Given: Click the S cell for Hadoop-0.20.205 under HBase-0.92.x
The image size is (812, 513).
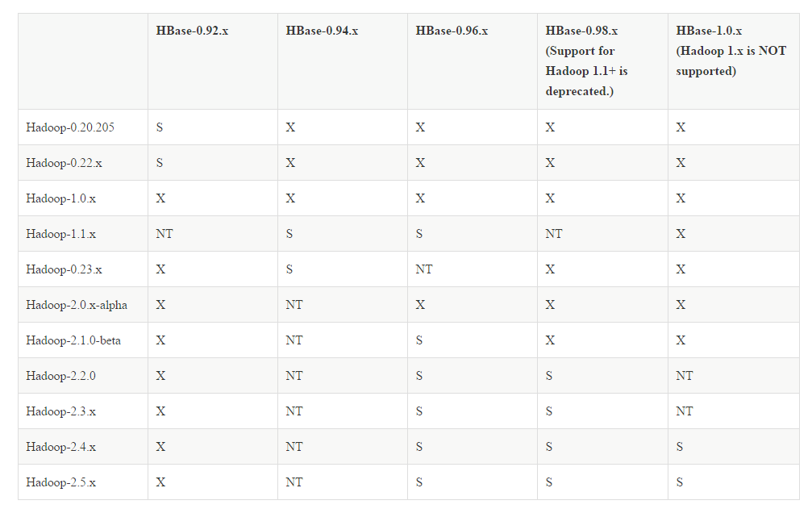Looking at the screenshot, I should (x=160, y=127).
